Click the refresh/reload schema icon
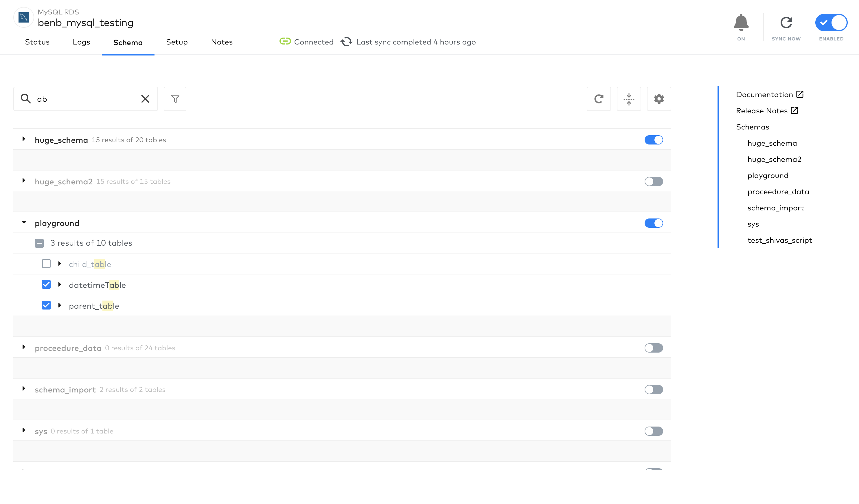859x504 pixels. tap(599, 98)
